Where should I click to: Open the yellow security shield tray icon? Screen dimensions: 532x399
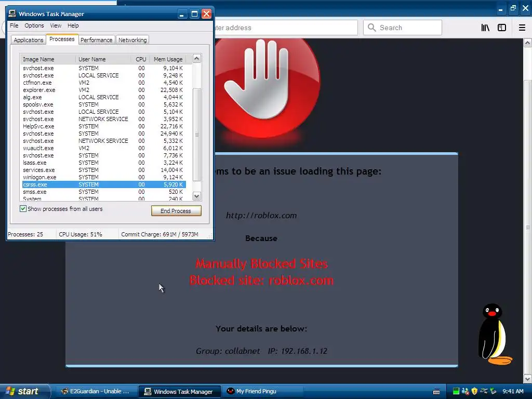(474, 391)
